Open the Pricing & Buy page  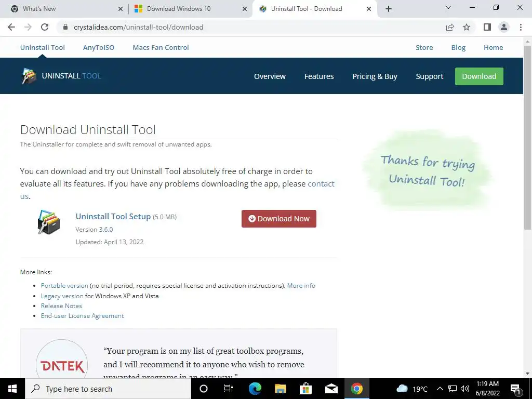[x=375, y=76]
